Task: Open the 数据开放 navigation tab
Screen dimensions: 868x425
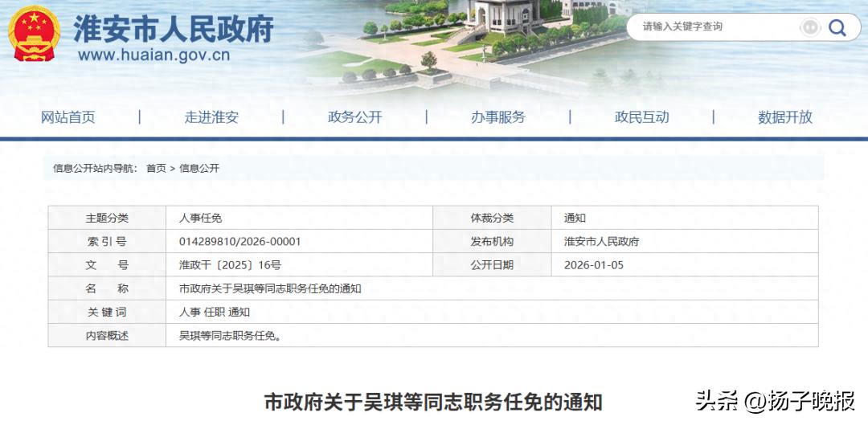Action: (784, 117)
